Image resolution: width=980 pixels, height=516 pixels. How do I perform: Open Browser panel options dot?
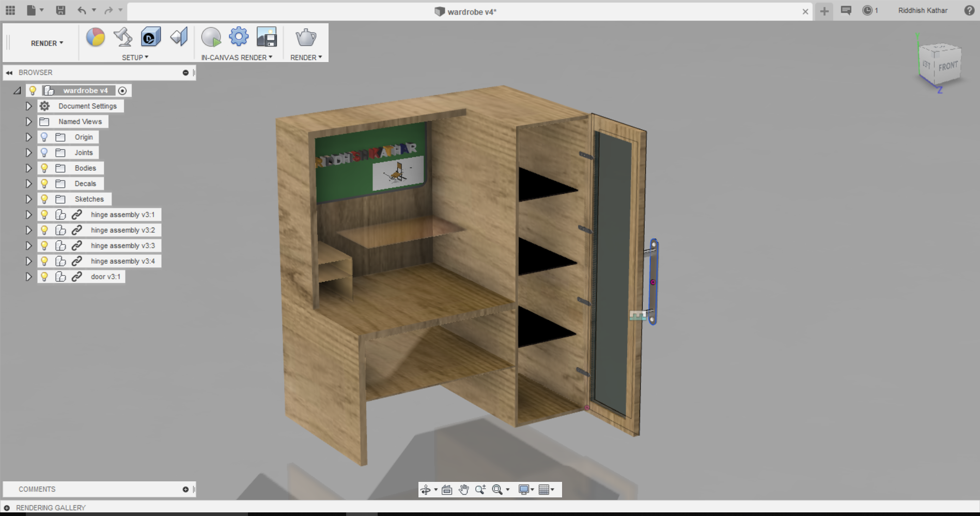[185, 73]
